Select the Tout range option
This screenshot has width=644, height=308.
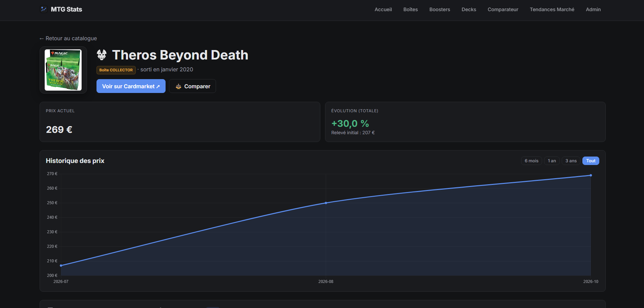pos(591,161)
